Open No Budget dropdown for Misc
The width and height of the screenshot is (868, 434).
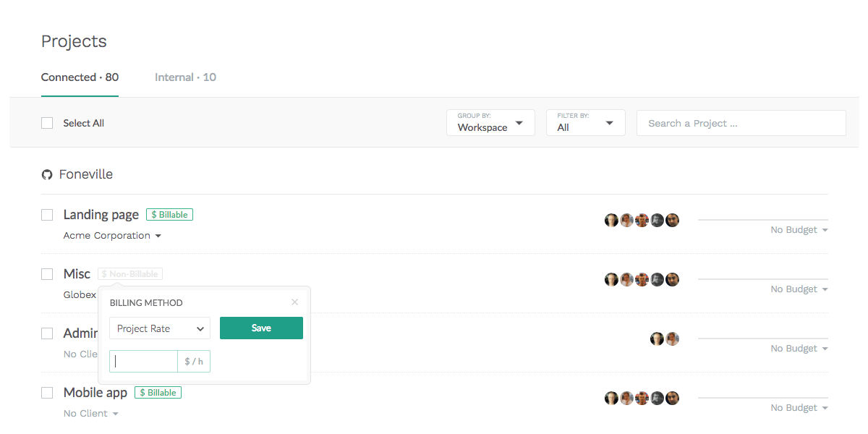pos(799,289)
